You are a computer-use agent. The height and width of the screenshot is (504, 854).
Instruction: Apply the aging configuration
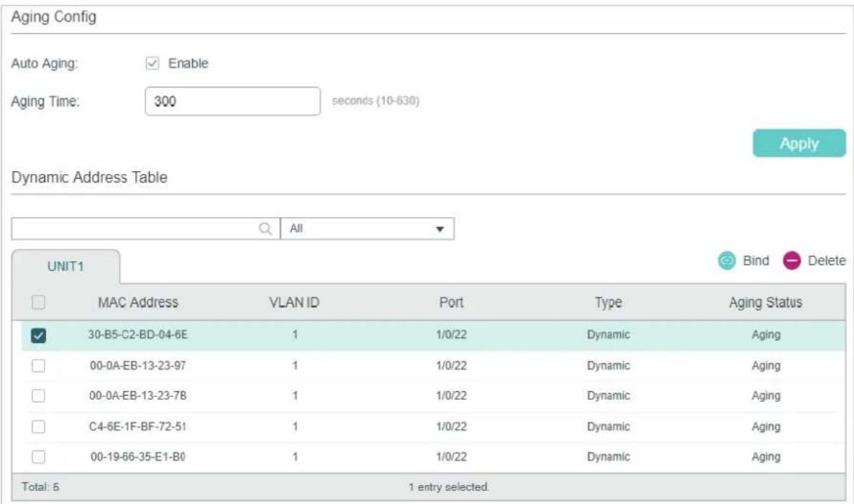pyautogui.click(x=799, y=143)
